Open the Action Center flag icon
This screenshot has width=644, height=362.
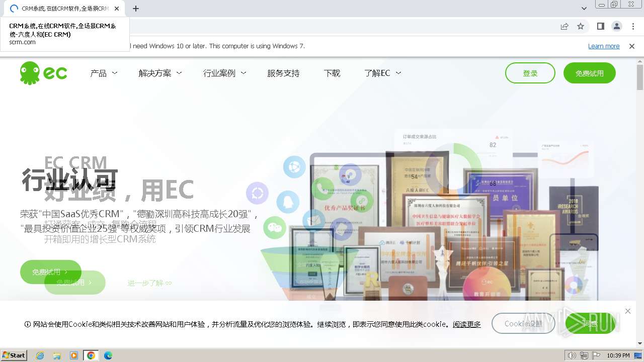coord(596,355)
